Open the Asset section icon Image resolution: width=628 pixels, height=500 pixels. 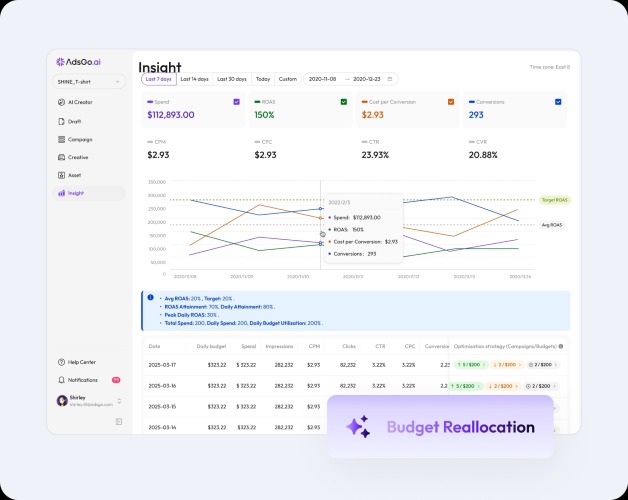tap(61, 175)
